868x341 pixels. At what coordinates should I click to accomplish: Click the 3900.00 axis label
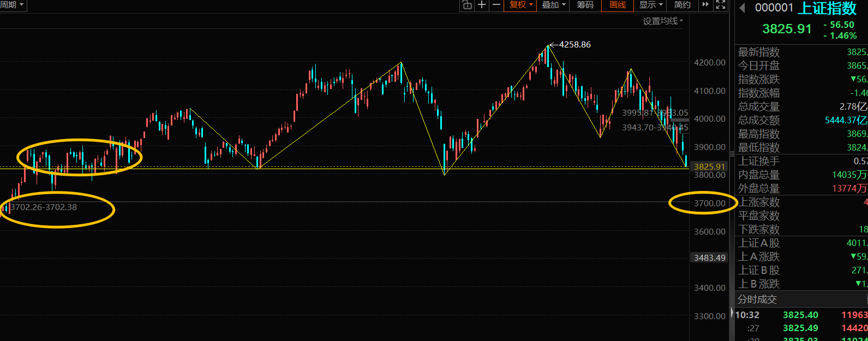[709, 147]
